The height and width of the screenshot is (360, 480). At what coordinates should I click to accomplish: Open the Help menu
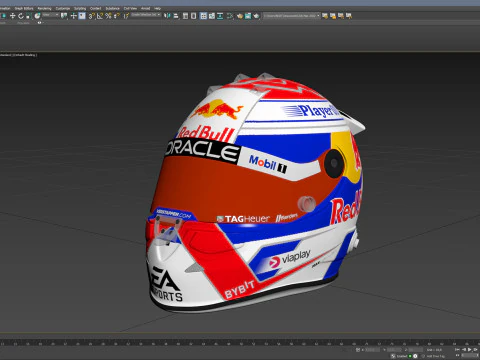[x=157, y=8]
